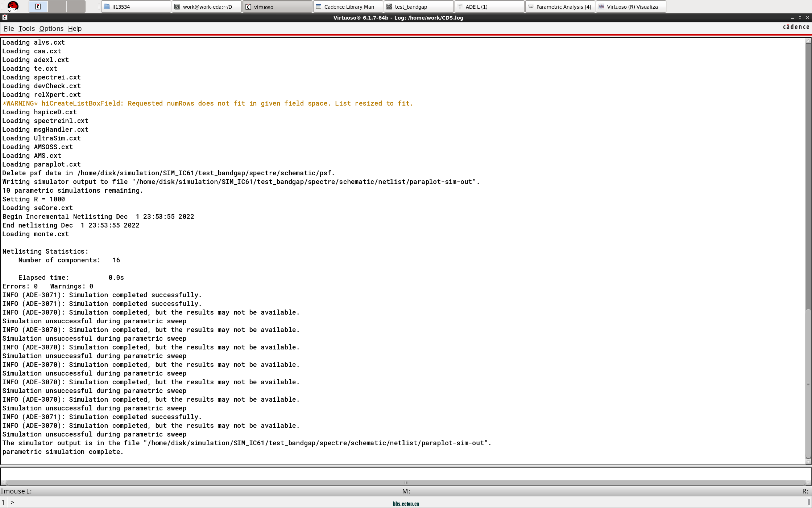Switch to the test_bandgap schematic window

419,7
